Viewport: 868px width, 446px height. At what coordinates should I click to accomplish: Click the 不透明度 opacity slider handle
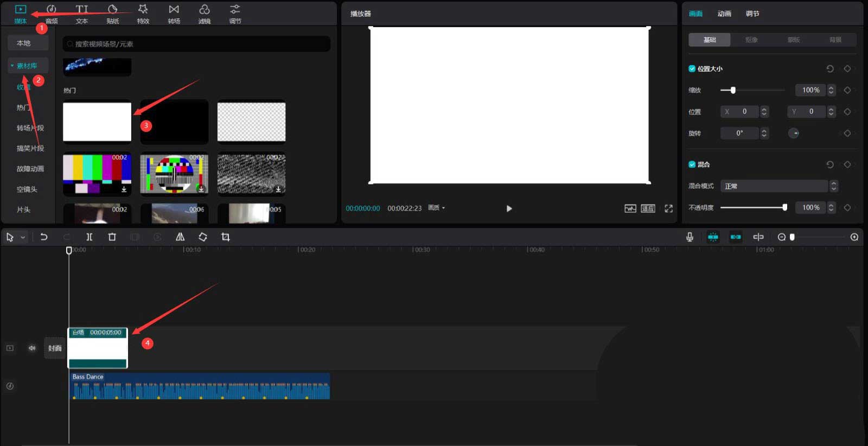(x=784, y=207)
